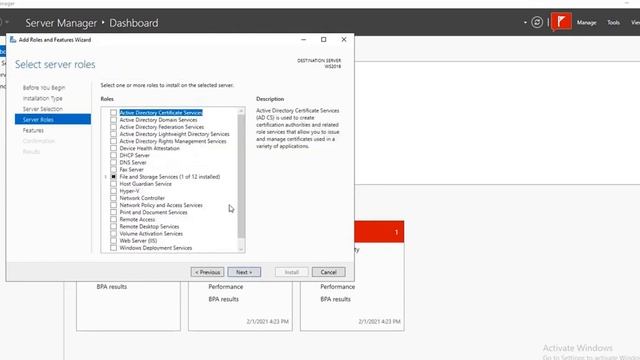Open the Manage menu
Screen dimensions: 640x360
[587, 22]
